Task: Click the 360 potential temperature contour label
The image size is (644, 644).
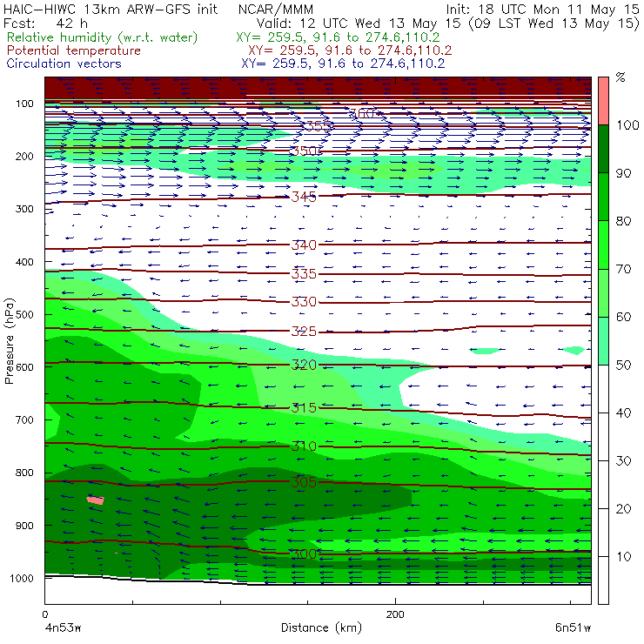Action: point(361,113)
